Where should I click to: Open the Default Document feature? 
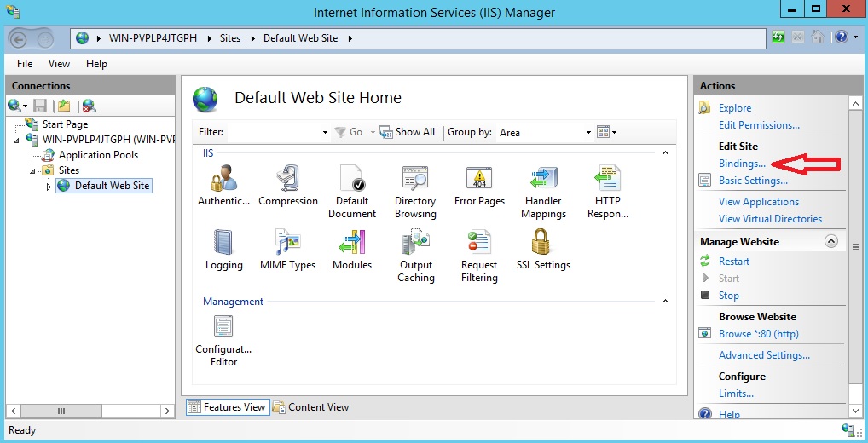(352, 192)
